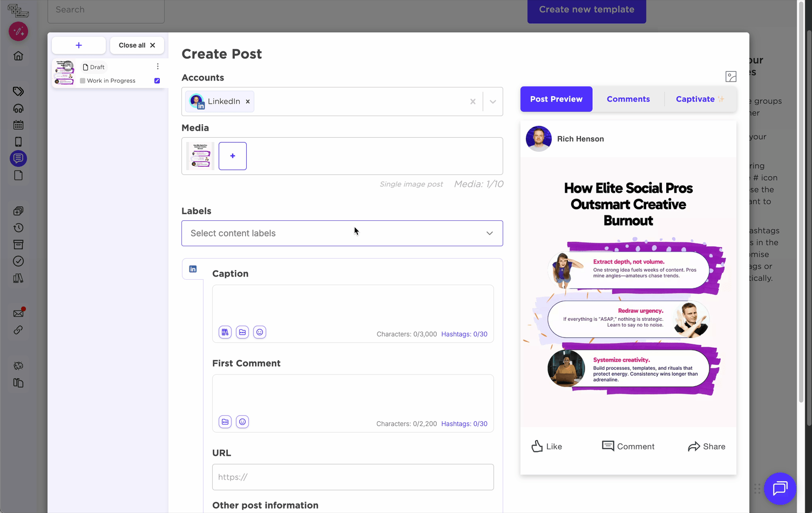The height and width of the screenshot is (513, 812).
Task: Switch to the Comments tab
Action: pyautogui.click(x=628, y=99)
